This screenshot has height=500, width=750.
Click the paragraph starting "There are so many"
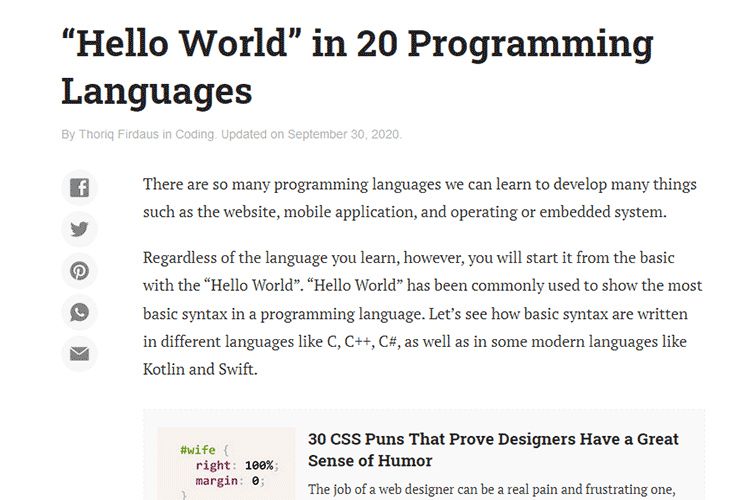click(420, 198)
